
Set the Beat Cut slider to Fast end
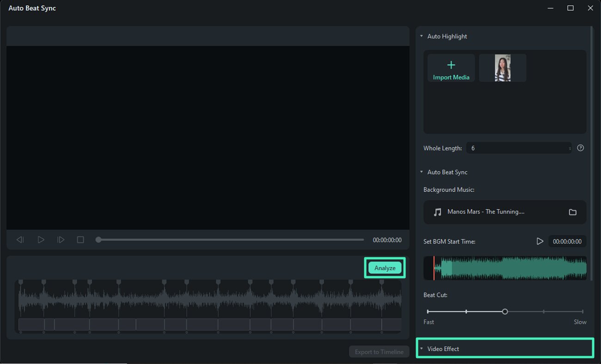pyautogui.click(x=428, y=312)
